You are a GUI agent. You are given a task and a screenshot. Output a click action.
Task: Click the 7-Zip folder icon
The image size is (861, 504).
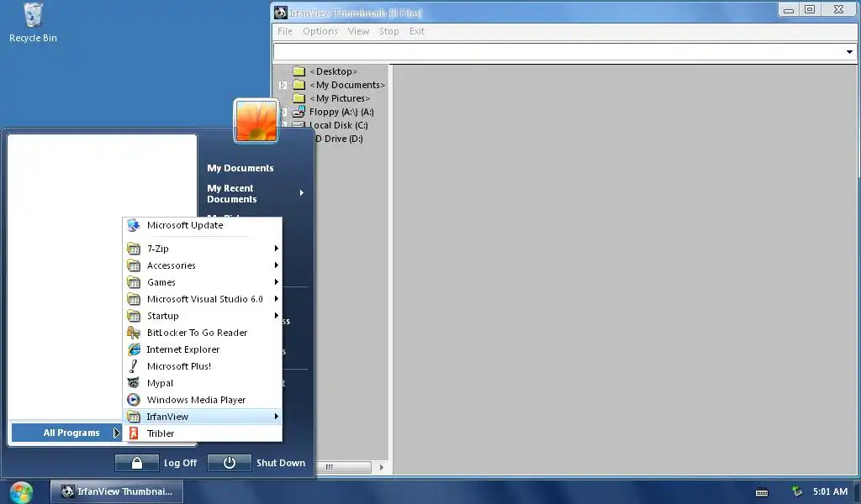pyautogui.click(x=134, y=249)
